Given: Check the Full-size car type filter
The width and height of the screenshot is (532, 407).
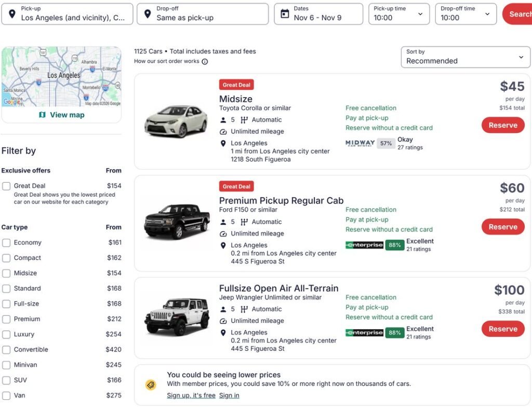Looking at the screenshot, I should (6, 304).
